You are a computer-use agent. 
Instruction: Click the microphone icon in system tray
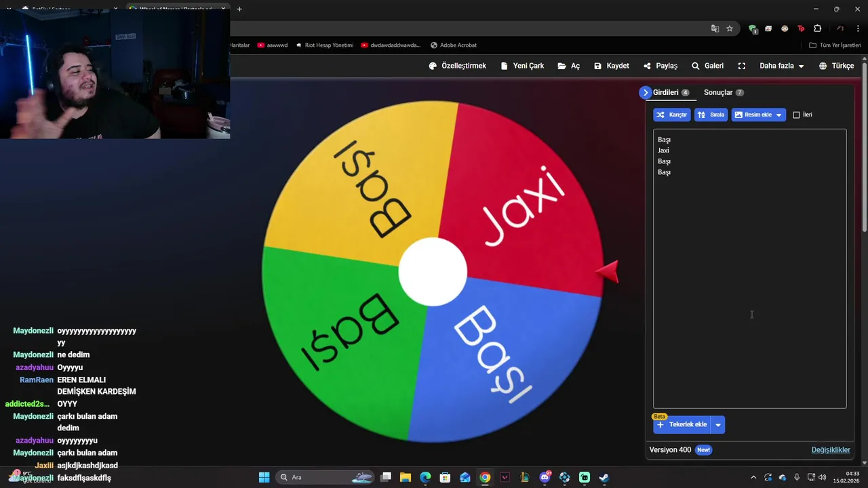(x=797, y=477)
